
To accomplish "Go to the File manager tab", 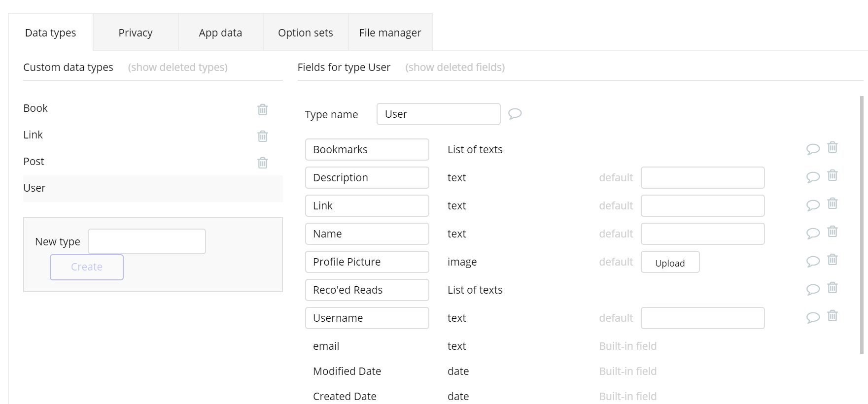I will point(390,33).
